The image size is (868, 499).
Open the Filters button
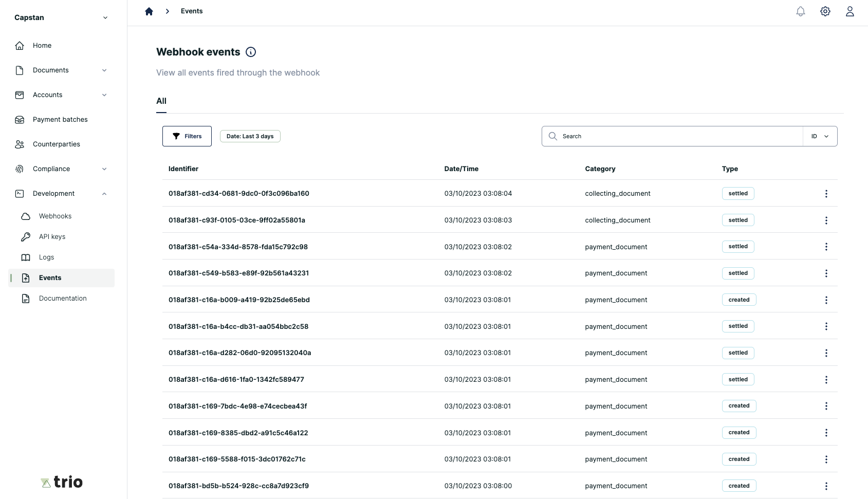pos(187,136)
